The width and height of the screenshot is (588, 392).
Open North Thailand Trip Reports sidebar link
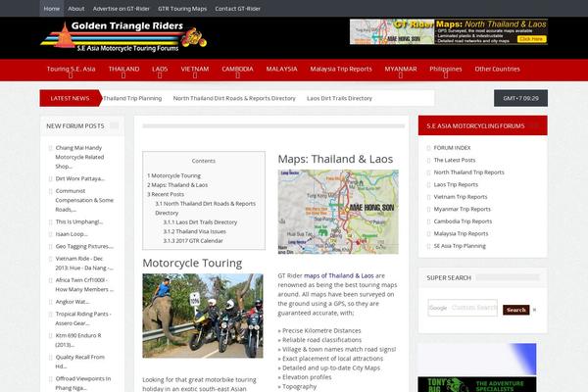(x=468, y=172)
